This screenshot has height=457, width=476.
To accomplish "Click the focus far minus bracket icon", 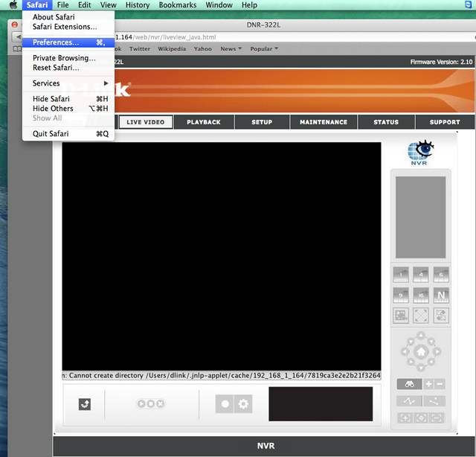I will (x=437, y=418).
